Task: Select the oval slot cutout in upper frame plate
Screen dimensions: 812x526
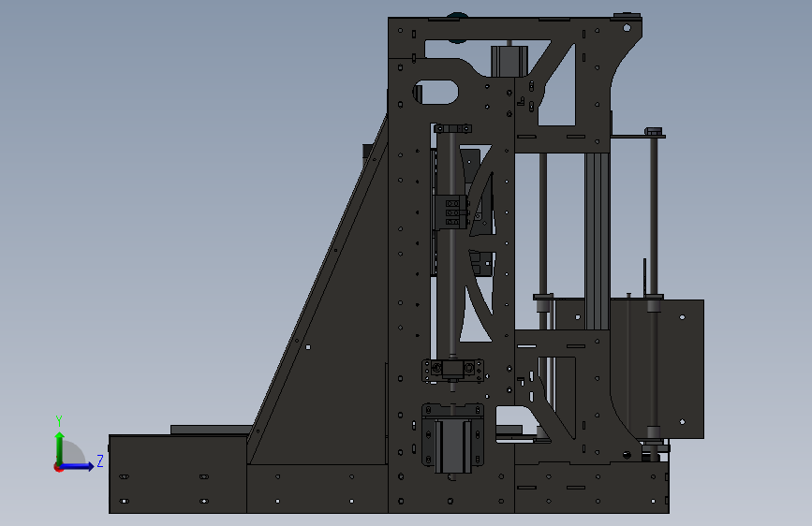Action: [436, 92]
